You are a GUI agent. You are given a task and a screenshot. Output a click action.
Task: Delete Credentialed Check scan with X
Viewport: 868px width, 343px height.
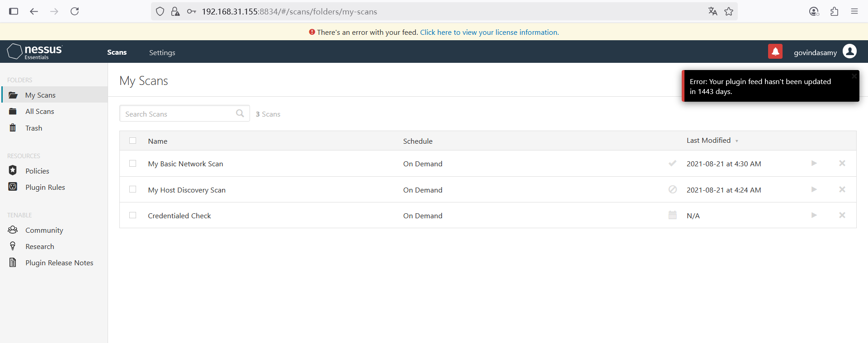pyautogui.click(x=842, y=215)
